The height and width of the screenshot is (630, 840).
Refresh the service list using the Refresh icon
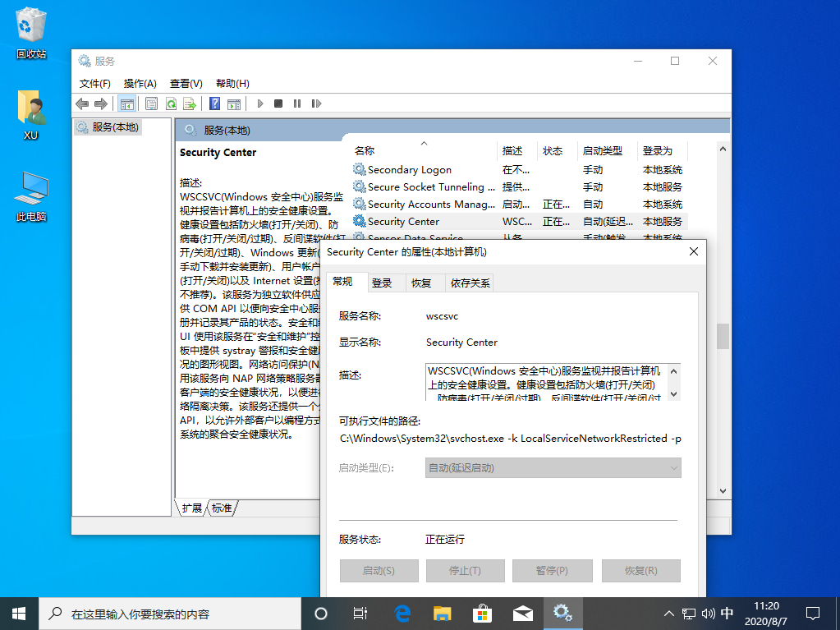click(x=171, y=103)
